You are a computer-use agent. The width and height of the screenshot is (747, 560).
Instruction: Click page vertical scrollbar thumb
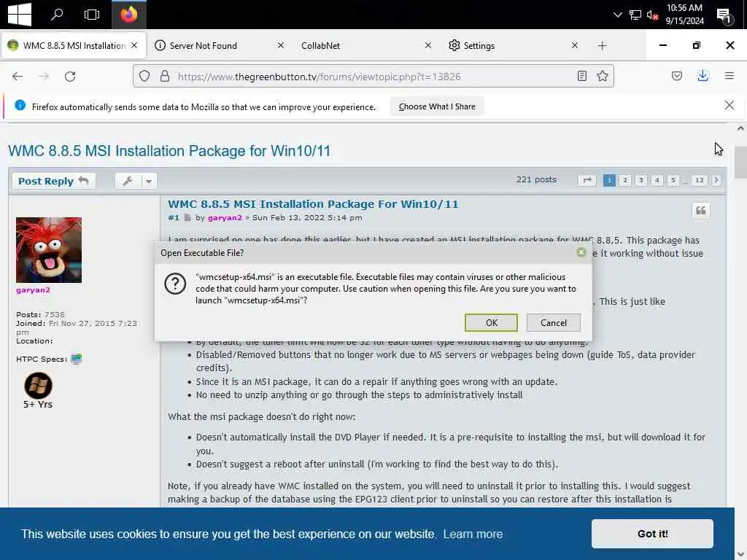(740, 163)
